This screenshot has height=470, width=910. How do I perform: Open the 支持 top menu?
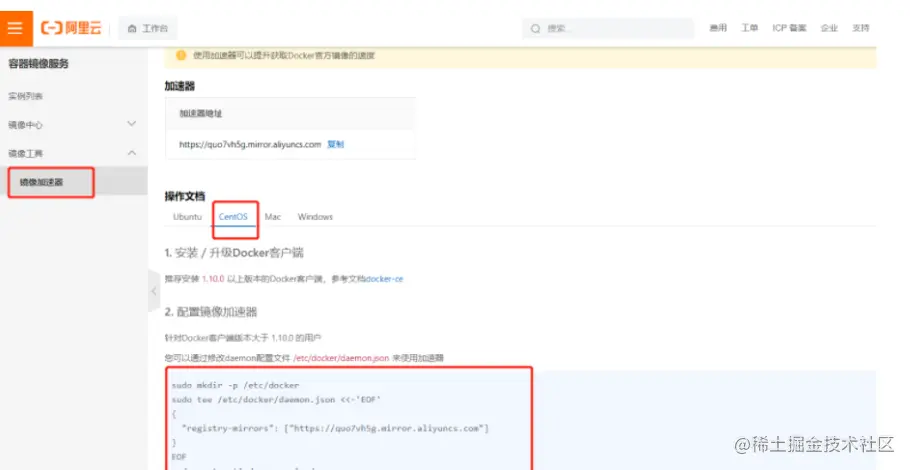click(861, 28)
